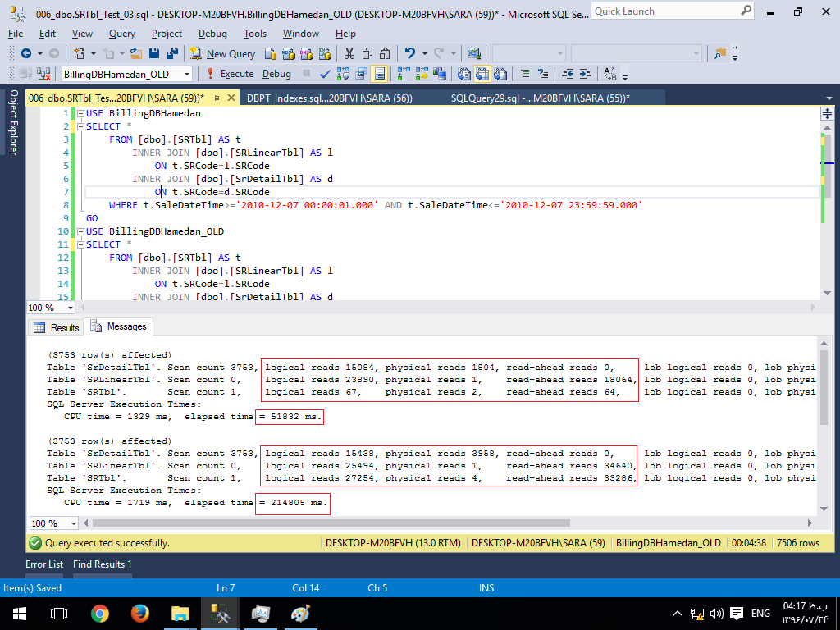Open the Query menu
The height and width of the screenshot is (630, 840).
(122, 34)
